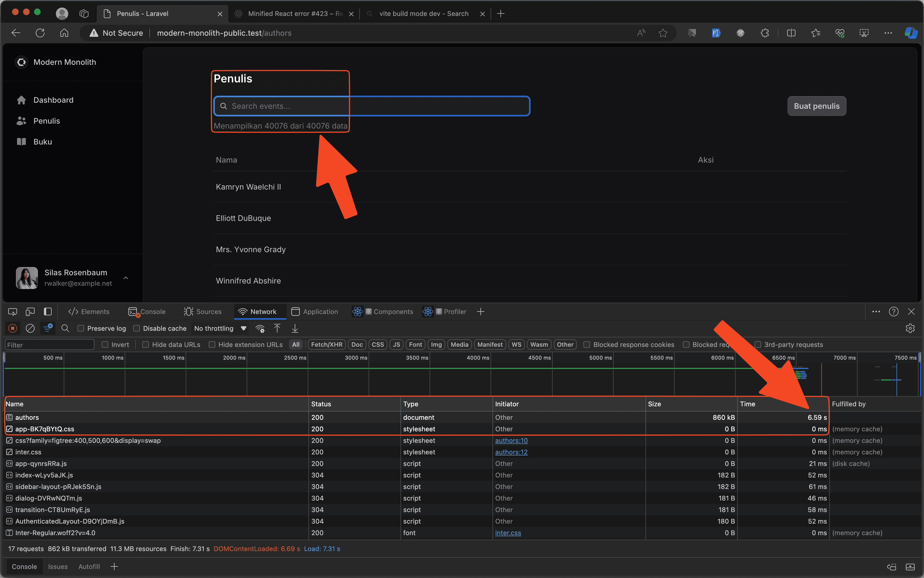Open the browser home icon

[64, 33]
